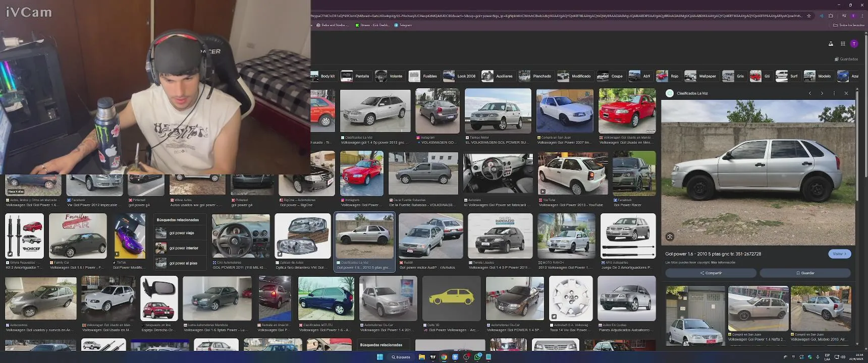Open yellow 3D car Cults thumbnail

tap(451, 298)
